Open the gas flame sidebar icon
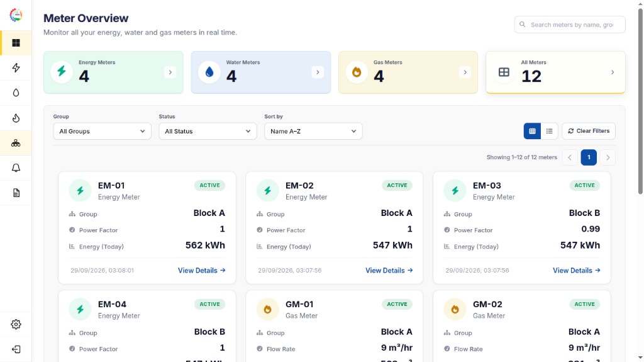The width and height of the screenshot is (644, 362). [x=16, y=118]
